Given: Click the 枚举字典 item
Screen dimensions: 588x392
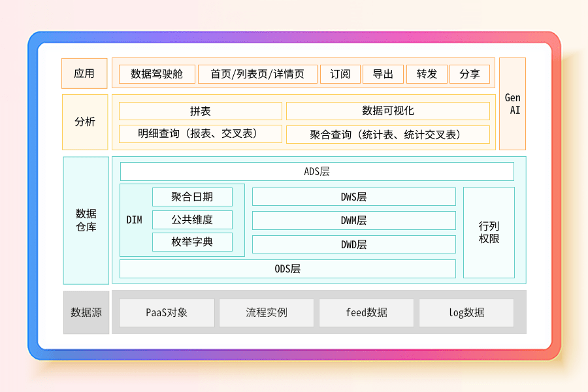Looking at the screenshot, I should [192, 242].
